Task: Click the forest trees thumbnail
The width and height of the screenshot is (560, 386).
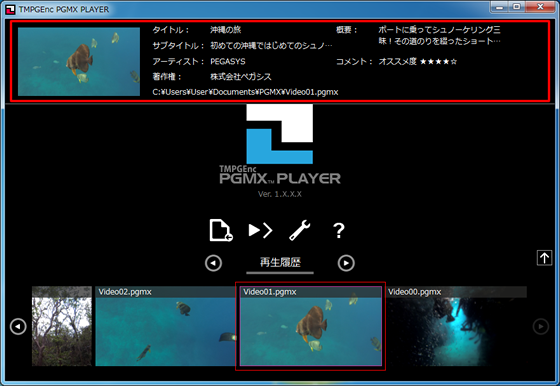Action: 62,326
